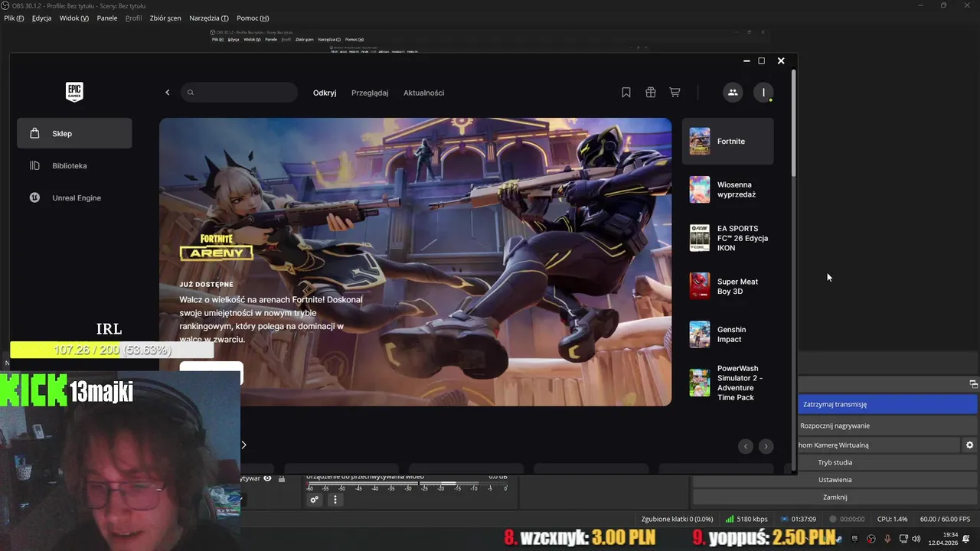Open the Narzędzia menu in OBS
Screen dimensions: 980x551
coord(209,18)
